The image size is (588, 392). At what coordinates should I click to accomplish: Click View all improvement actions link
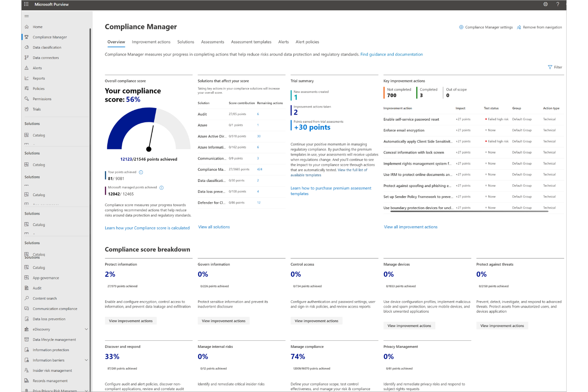click(410, 227)
